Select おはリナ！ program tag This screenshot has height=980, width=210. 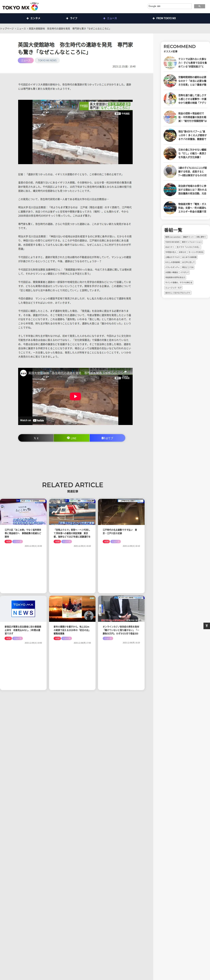click(x=170, y=247)
